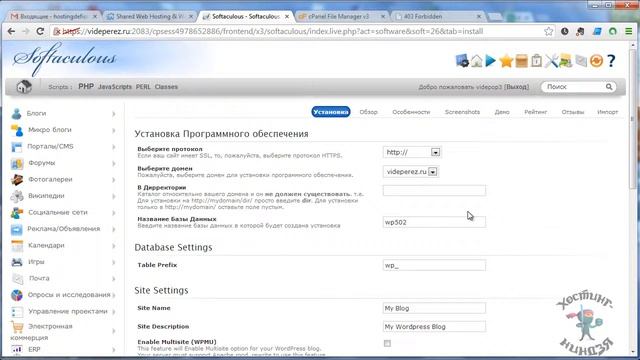Select JavaScripts menu item
The image size is (640, 360).
tap(115, 87)
